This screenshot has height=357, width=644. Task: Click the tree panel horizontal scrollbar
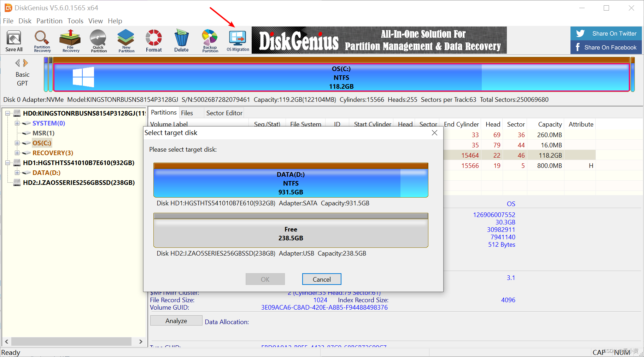[x=71, y=341]
